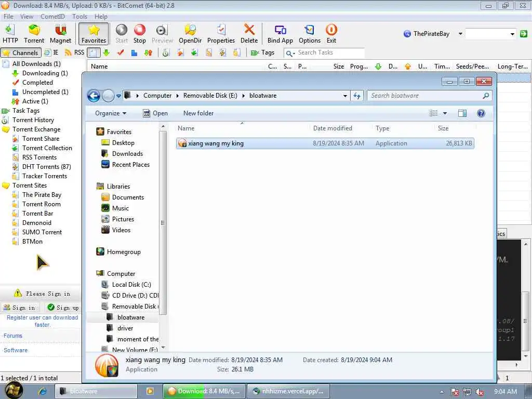This screenshot has width=532, height=399.
Task: Click the Sign in button
Action: [20, 308]
